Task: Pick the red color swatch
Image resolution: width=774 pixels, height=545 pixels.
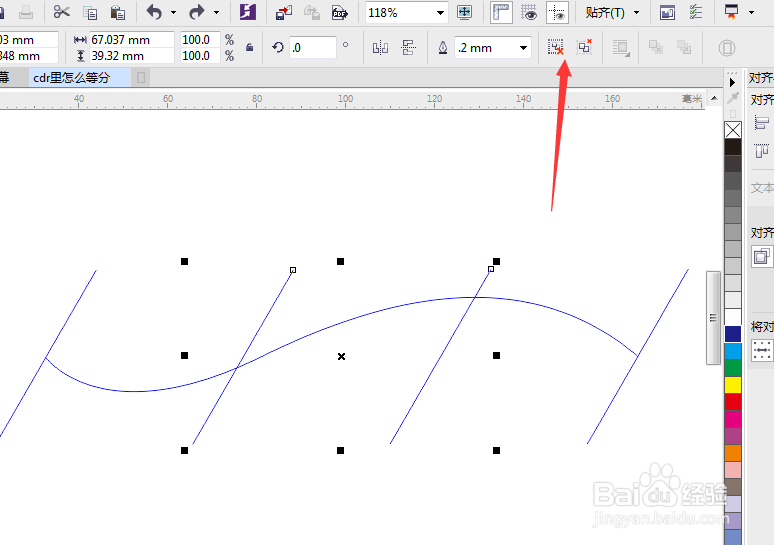Action: 733,402
